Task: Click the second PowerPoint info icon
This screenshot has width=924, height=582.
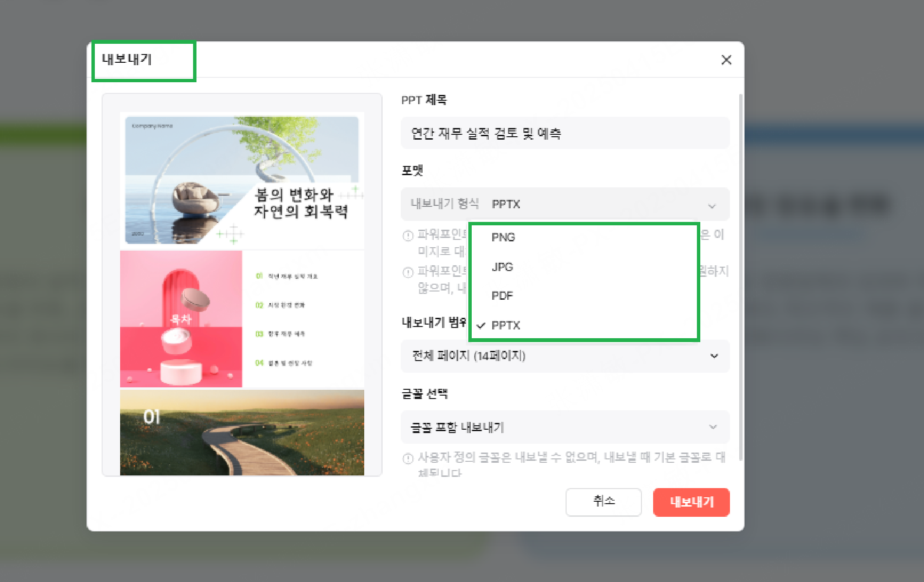Action: (x=408, y=273)
